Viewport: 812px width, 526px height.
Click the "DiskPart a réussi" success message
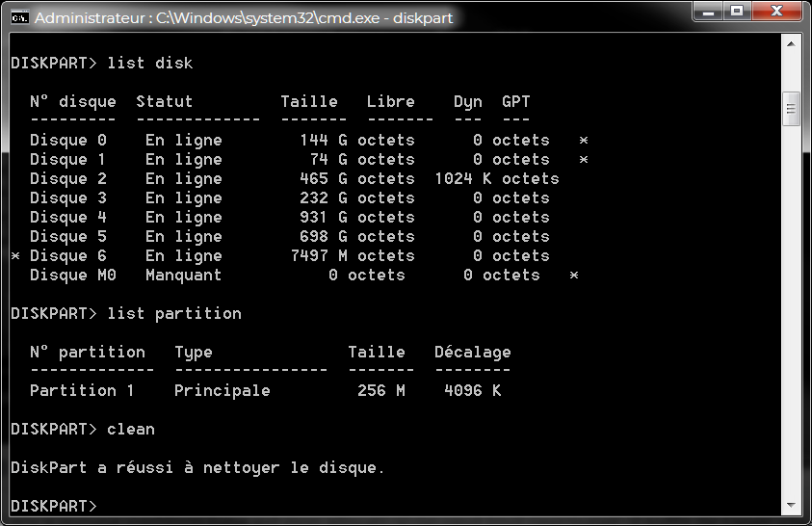tap(197, 468)
